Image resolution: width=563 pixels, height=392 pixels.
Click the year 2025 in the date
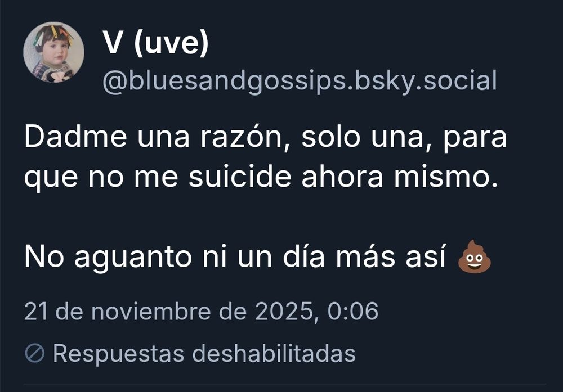click(x=284, y=311)
